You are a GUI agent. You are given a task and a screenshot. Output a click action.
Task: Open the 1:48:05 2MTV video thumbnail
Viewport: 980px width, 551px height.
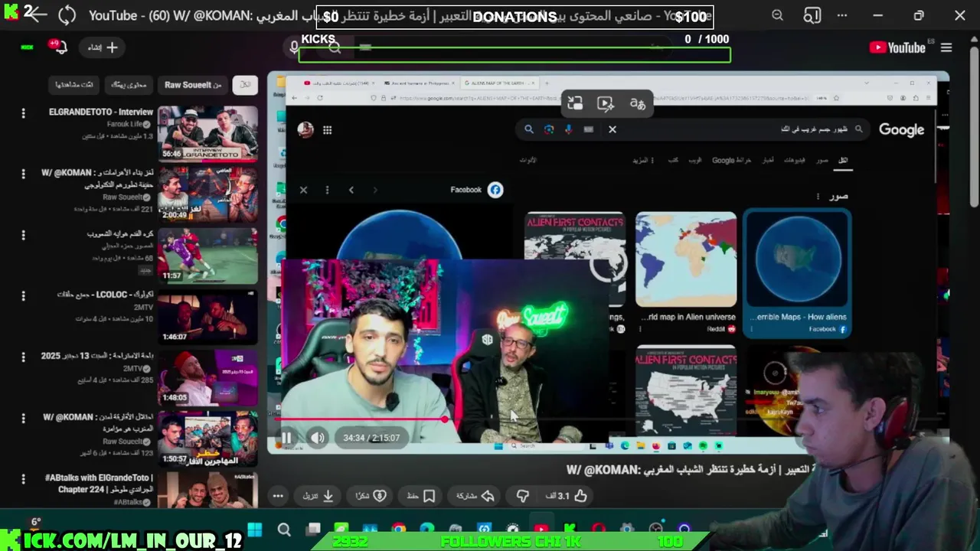tap(207, 378)
